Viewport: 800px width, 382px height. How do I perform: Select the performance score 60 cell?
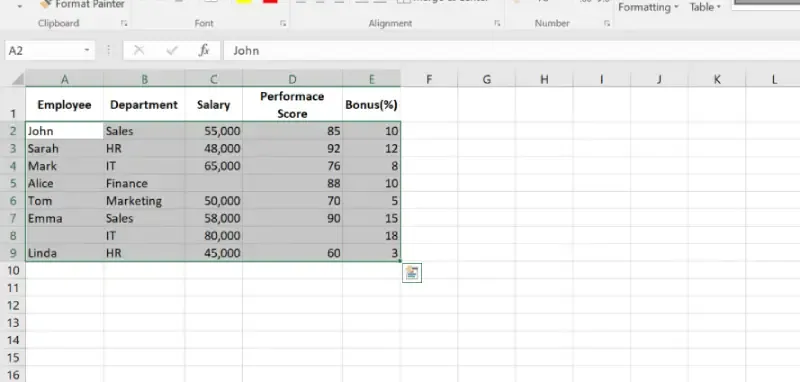click(292, 253)
